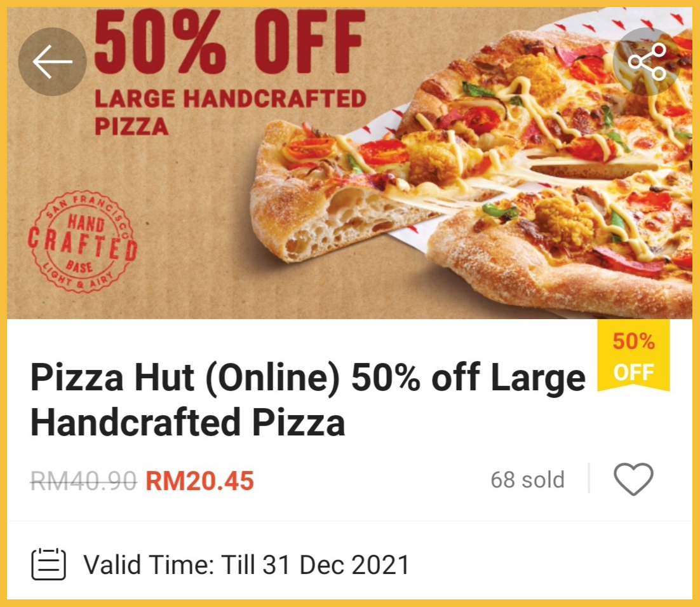Tap the yellow frame border at the top

tap(350, 4)
